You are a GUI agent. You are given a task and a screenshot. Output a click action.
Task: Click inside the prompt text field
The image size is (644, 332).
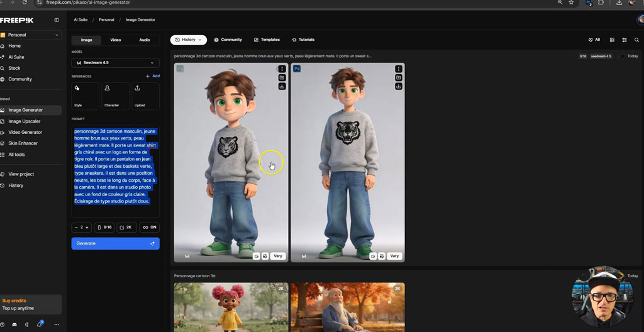116,172
